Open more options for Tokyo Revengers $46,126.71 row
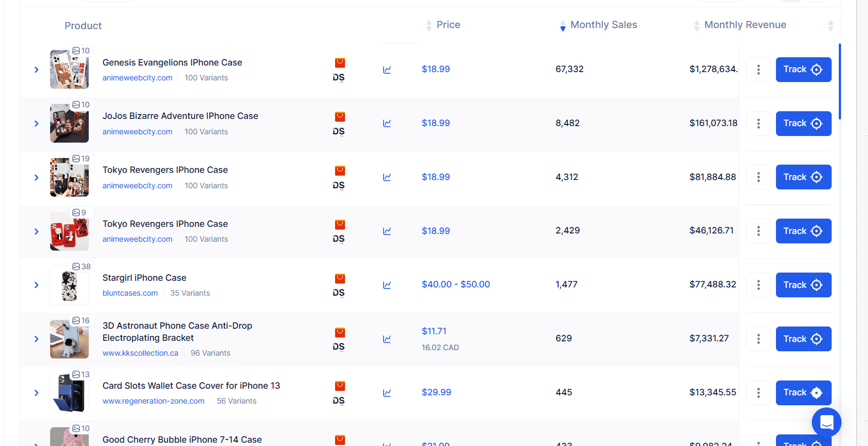The width and height of the screenshot is (868, 446). coord(758,231)
